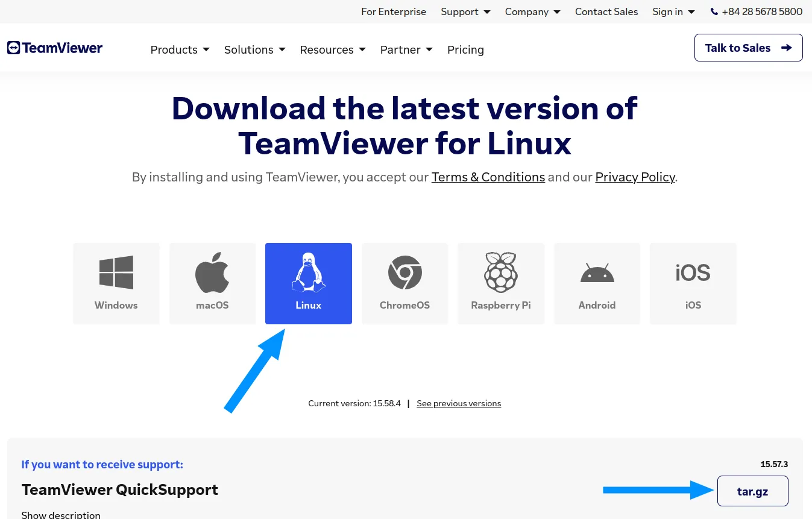Click the QuickSupport version 15.57.3 text
812x519 pixels.
coord(774,464)
